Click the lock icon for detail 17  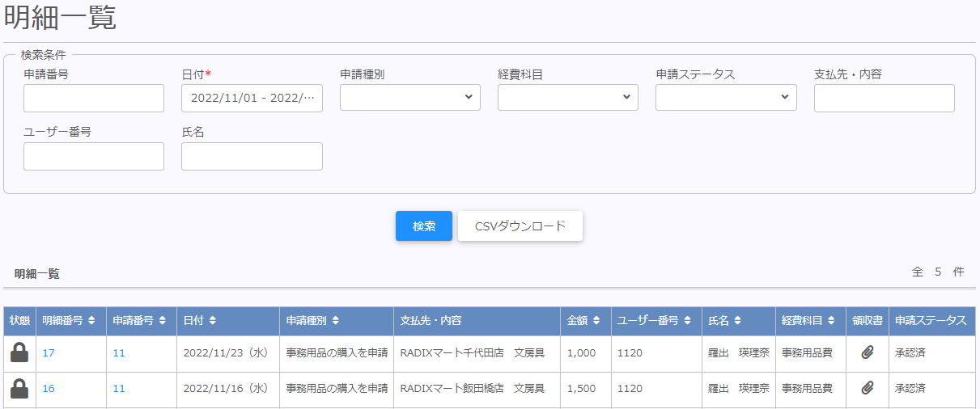point(19,353)
